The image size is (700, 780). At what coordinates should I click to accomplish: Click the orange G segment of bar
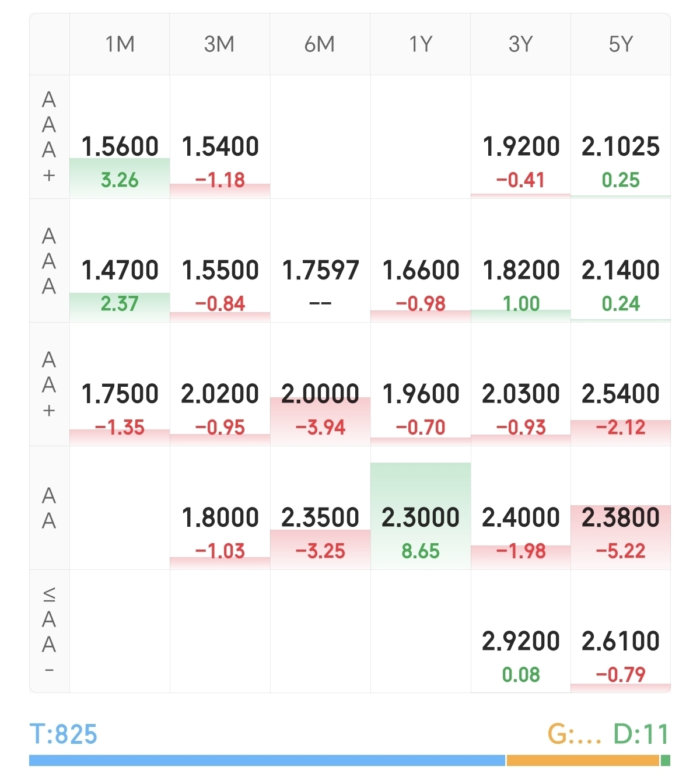(x=582, y=760)
